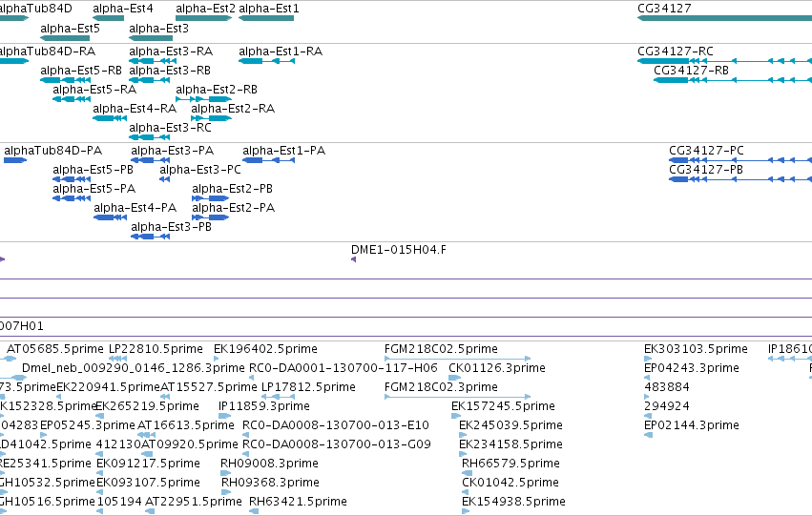This screenshot has height=516, width=812.
Task: Select transcript alpha-Est1-RA
Action: (267, 61)
